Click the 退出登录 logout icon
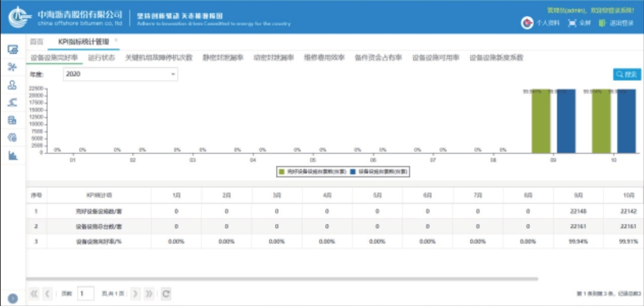The image size is (644, 306). tap(602, 23)
